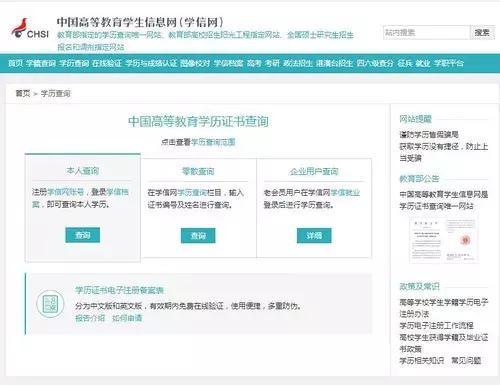Image resolution: width=500 pixels, height=385 pixels.
Task: Open 考研 in the navigation bar
Action: (x=272, y=63)
